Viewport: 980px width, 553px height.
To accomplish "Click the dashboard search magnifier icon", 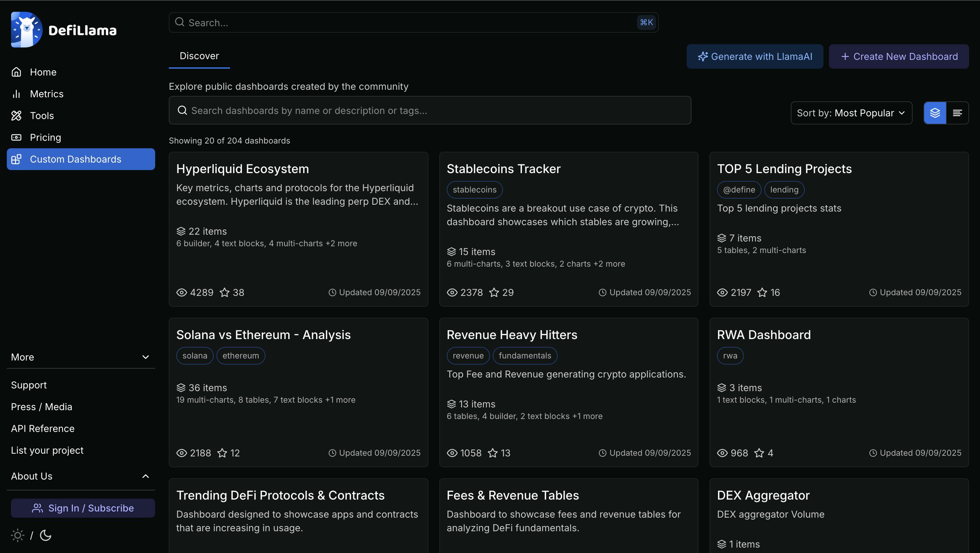I will [183, 110].
